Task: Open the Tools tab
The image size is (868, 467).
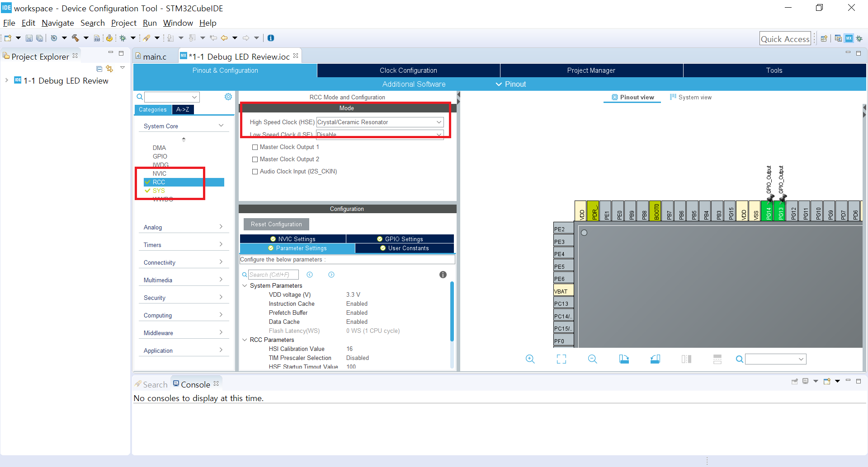Action: coord(774,70)
